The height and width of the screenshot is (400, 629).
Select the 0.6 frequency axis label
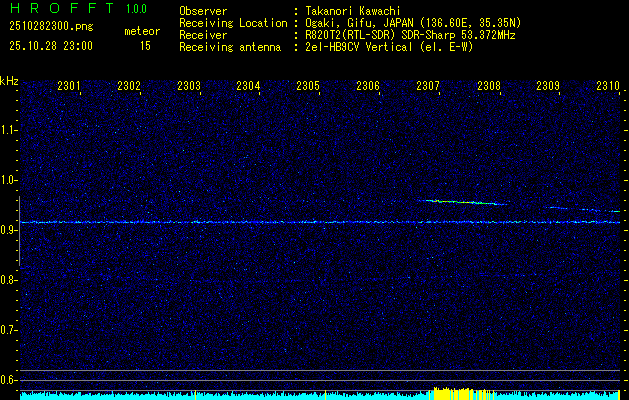tap(9, 380)
